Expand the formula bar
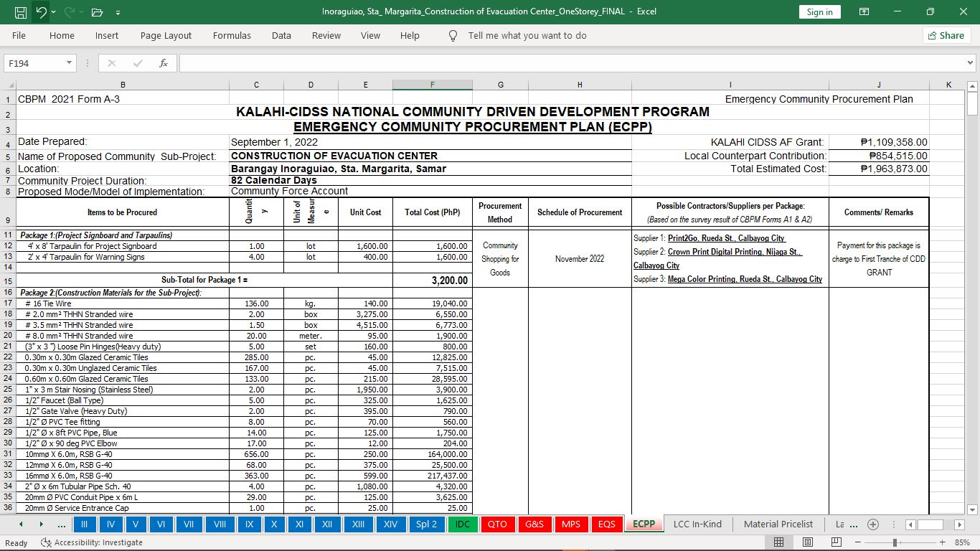This screenshot has width=980, height=551. pyautogui.click(x=971, y=63)
